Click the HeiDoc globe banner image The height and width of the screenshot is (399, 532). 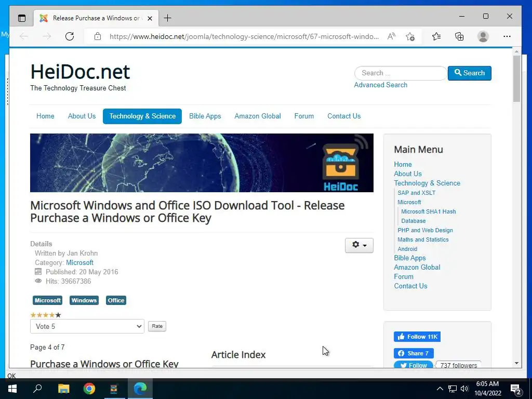pyautogui.click(x=202, y=163)
